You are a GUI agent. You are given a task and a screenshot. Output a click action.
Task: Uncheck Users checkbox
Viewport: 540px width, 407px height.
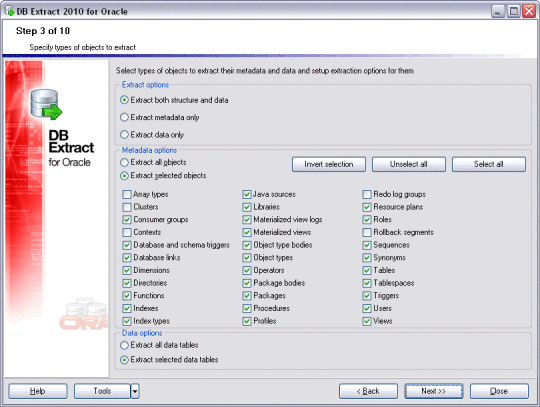367,309
